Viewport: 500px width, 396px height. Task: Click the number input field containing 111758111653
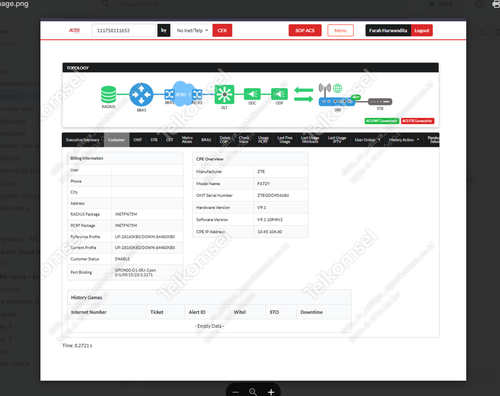tap(124, 30)
